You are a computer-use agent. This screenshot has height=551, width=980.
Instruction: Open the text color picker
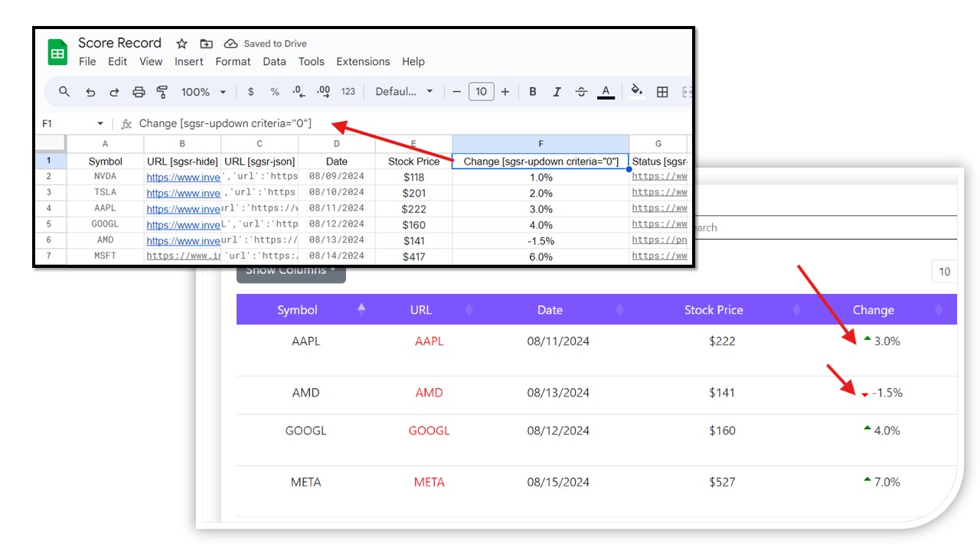(x=606, y=92)
